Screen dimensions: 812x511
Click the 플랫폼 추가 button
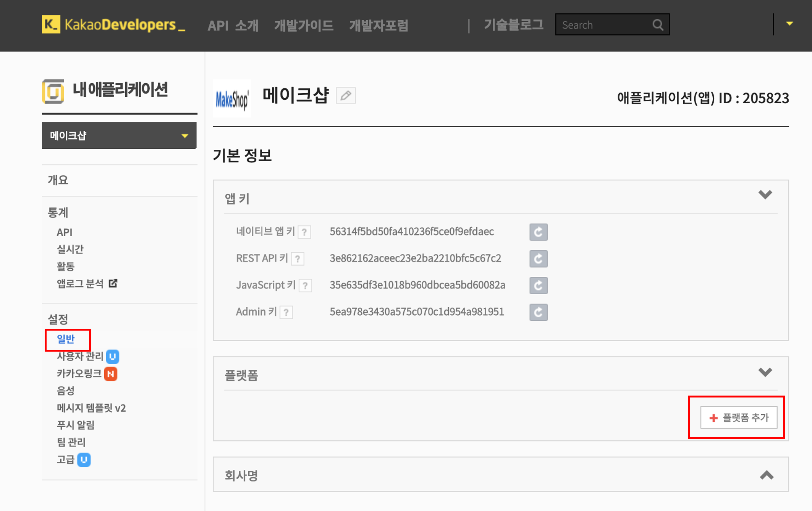tap(739, 417)
